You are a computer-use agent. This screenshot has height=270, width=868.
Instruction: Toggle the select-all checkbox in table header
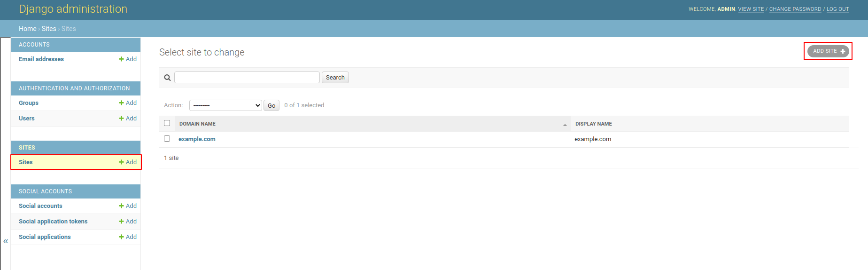click(167, 123)
